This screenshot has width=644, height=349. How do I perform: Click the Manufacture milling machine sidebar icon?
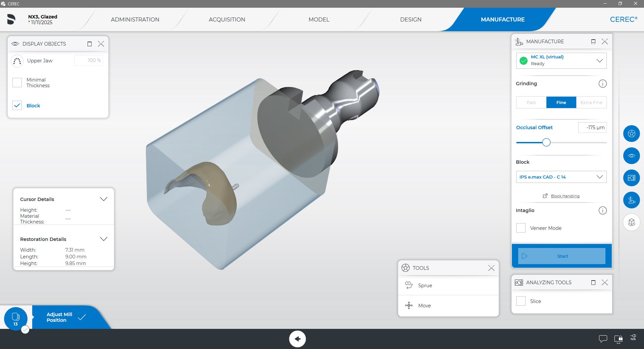click(631, 200)
